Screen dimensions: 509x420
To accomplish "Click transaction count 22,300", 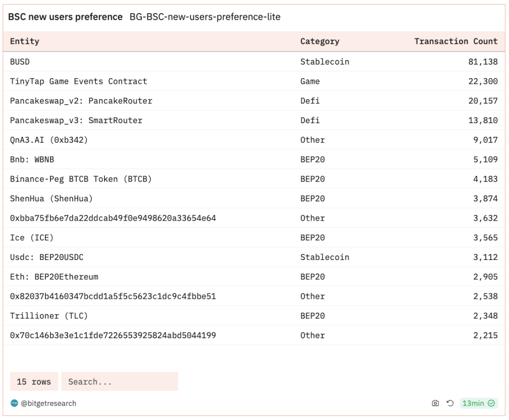I will coord(483,81).
